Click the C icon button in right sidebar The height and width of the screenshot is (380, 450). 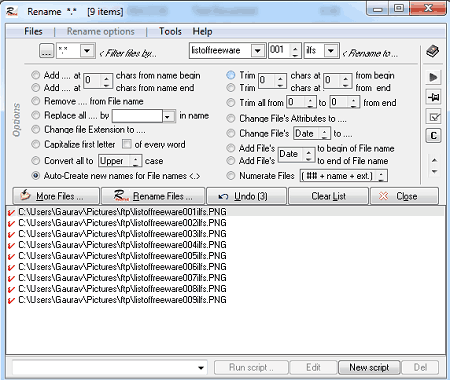click(x=433, y=136)
